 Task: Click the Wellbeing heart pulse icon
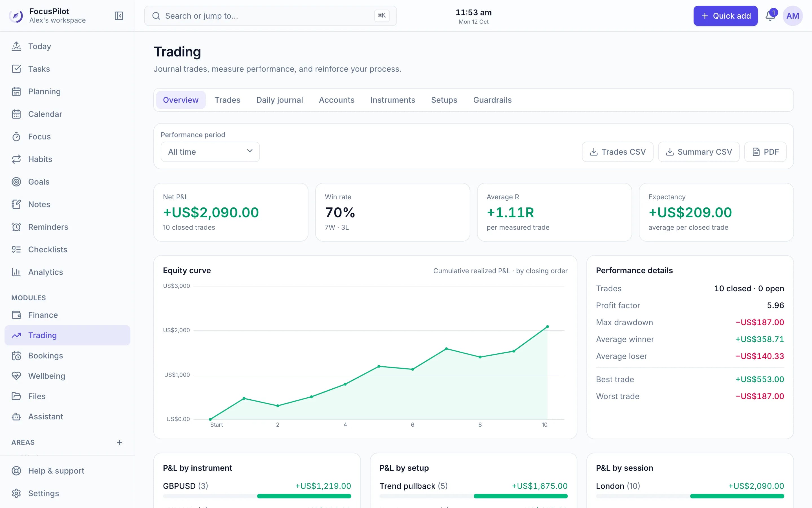(x=16, y=376)
